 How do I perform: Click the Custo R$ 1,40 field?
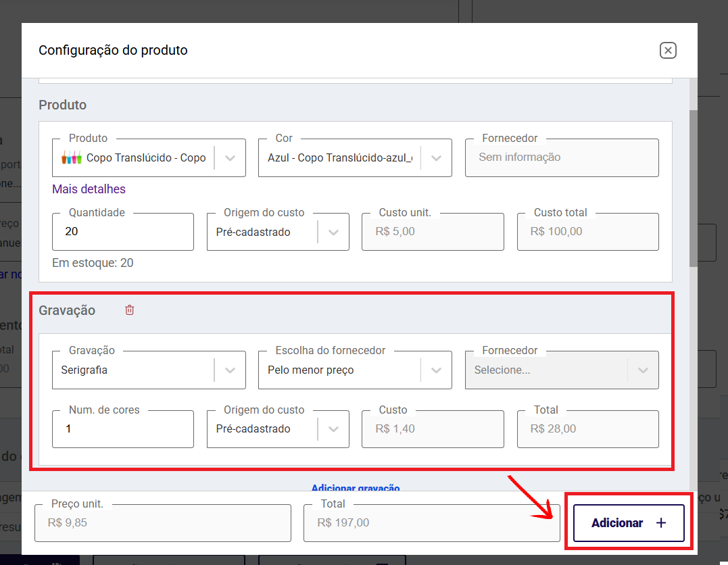coord(433,429)
